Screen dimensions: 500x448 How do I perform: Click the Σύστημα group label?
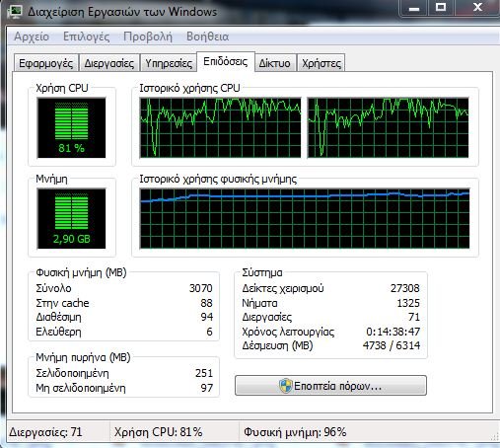[262, 272]
